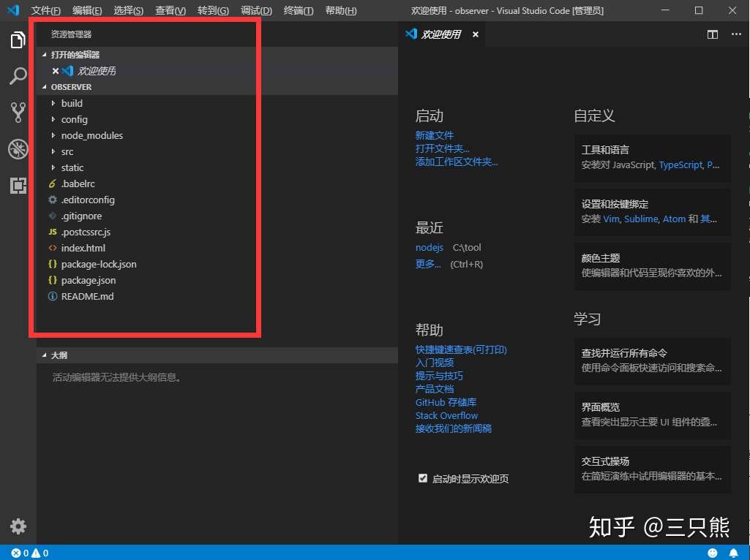Open the 终端(T) menu
Image resolution: width=750 pixels, height=560 pixels.
coord(299,10)
